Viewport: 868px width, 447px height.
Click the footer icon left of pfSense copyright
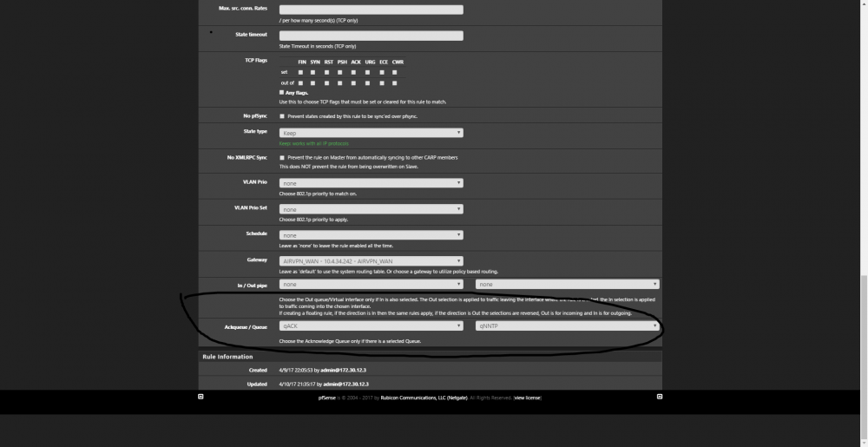pyautogui.click(x=201, y=397)
